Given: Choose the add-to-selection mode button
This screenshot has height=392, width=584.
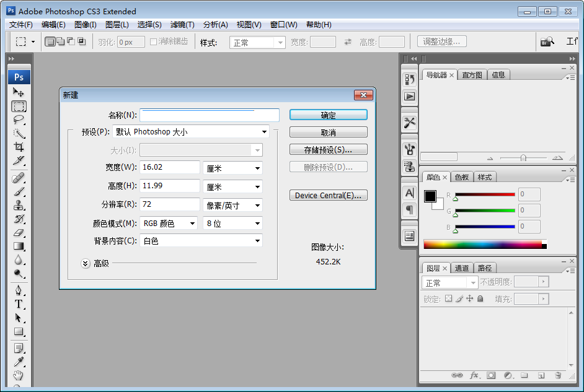Looking at the screenshot, I should point(60,42).
